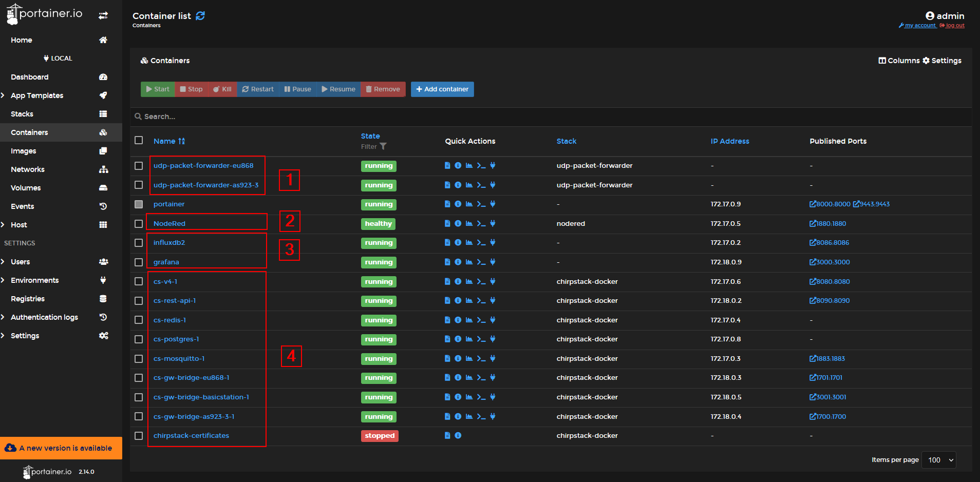Tick the cs-mosquitto-1 checkbox
Image resolution: width=980 pixels, height=482 pixels.
click(x=139, y=358)
